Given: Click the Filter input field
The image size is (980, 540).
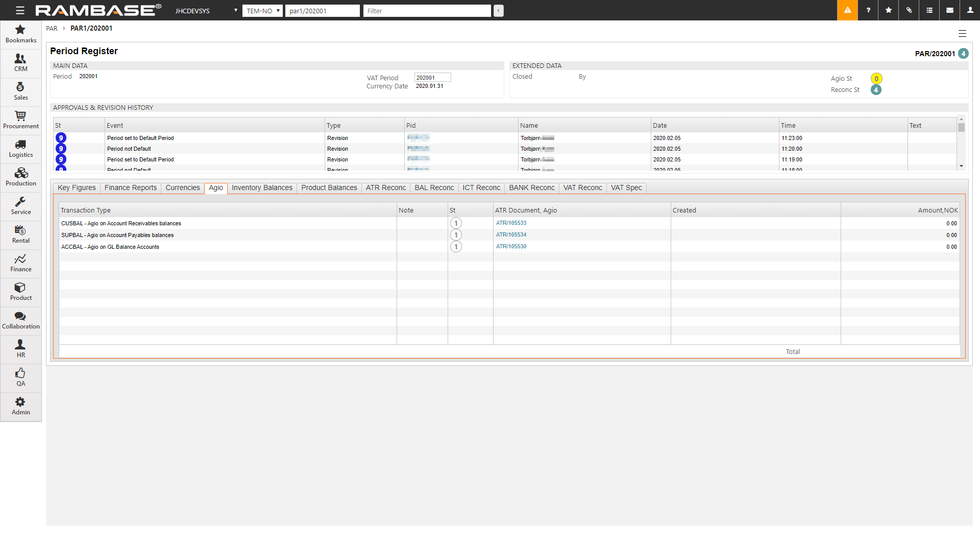Looking at the screenshot, I should (x=427, y=11).
